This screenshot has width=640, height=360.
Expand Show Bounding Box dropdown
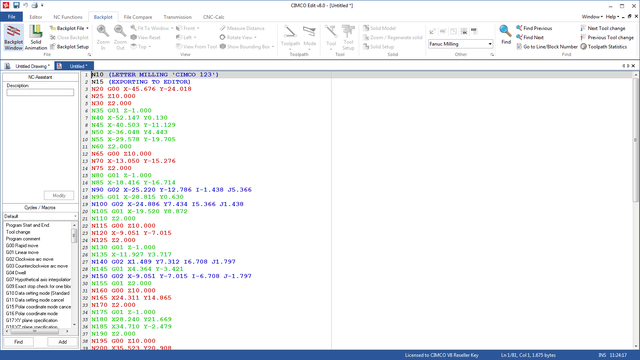click(273, 47)
